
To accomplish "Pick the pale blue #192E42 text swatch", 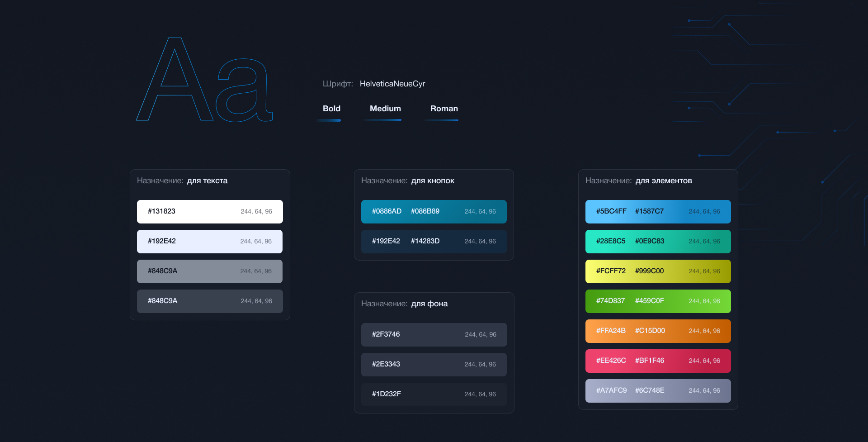I will click(x=210, y=242).
